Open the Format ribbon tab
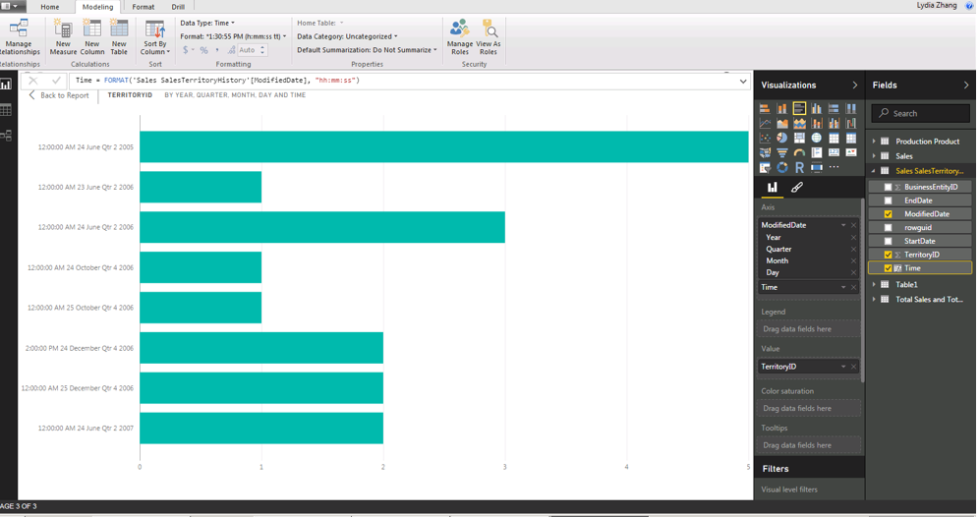 pyautogui.click(x=144, y=7)
